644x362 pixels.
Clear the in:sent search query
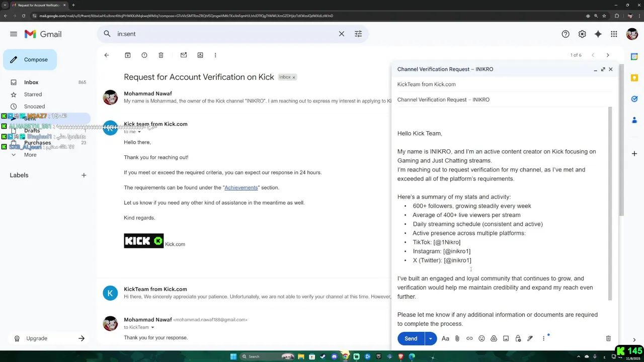342,34
